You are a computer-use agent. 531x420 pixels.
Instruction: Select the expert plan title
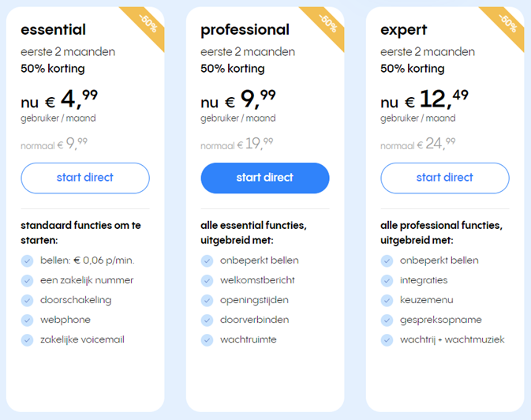pyautogui.click(x=403, y=31)
